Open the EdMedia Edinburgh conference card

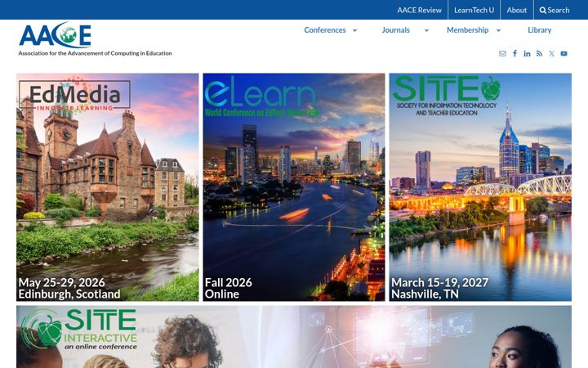pos(107,187)
